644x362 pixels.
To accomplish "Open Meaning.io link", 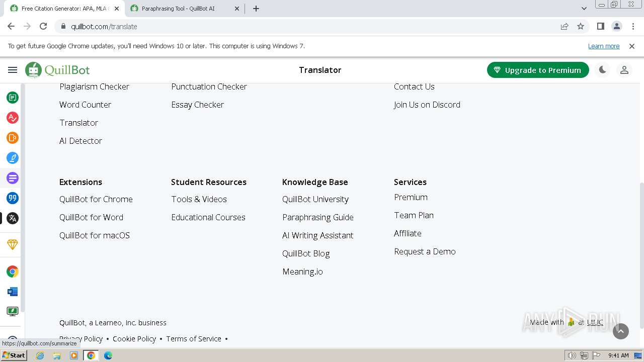I will click(302, 271).
